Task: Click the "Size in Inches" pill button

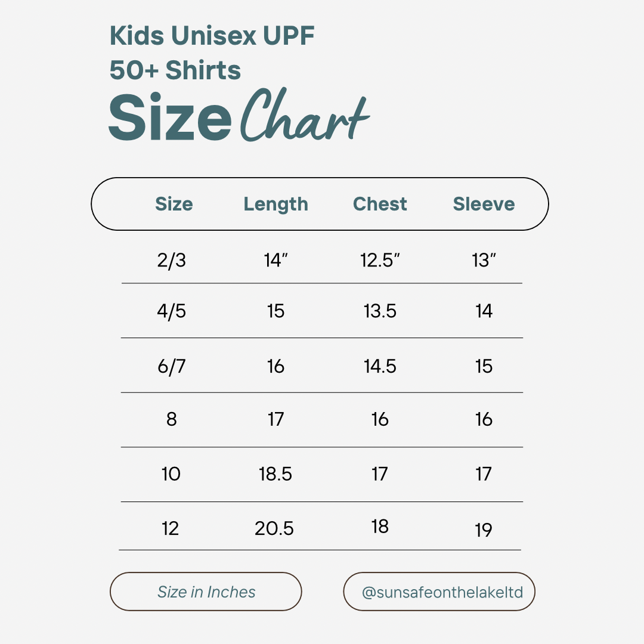Action: [x=206, y=592]
